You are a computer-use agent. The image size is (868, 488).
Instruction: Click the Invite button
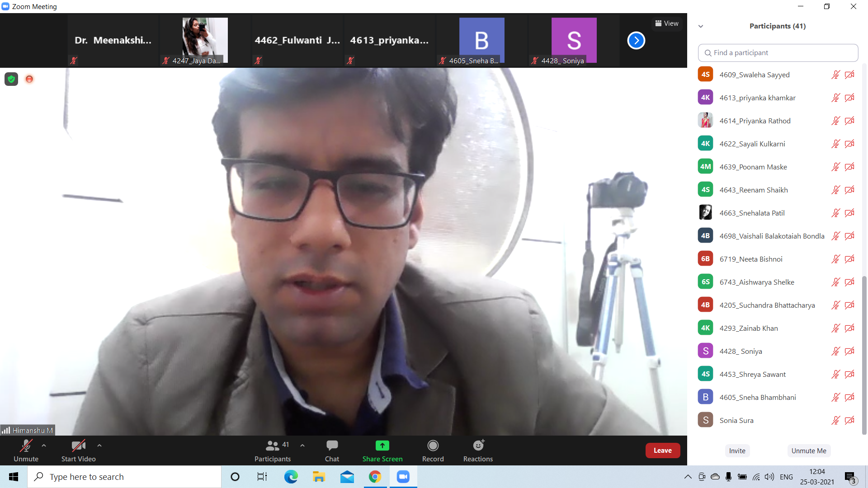pyautogui.click(x=737, y=450)
